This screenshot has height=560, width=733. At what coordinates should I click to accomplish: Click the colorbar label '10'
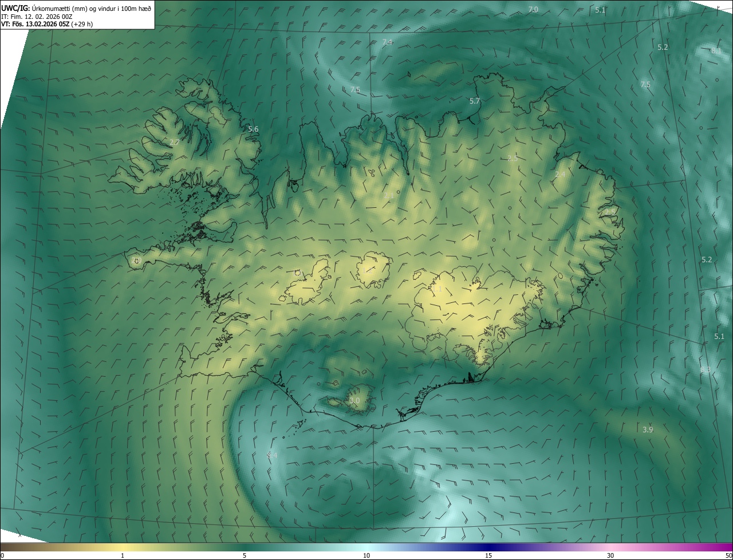point(366,555)
